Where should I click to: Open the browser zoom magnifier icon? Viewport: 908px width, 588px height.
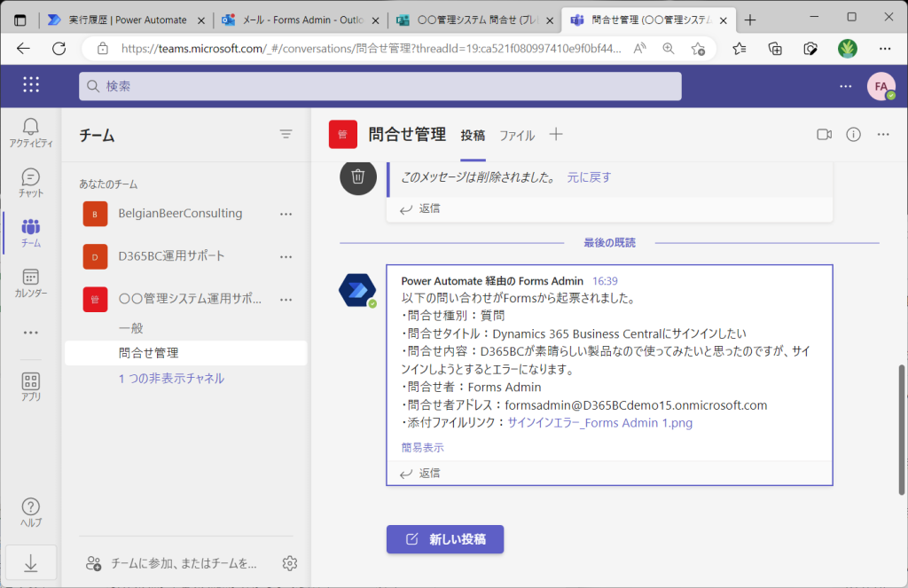coord(669,49)
